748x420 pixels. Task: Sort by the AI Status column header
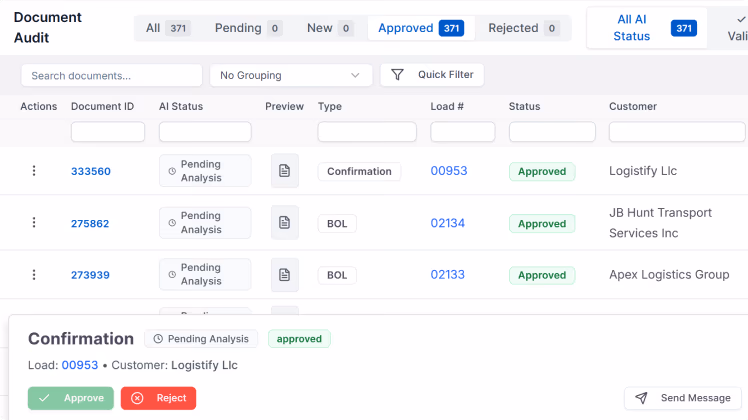point(181,106)
